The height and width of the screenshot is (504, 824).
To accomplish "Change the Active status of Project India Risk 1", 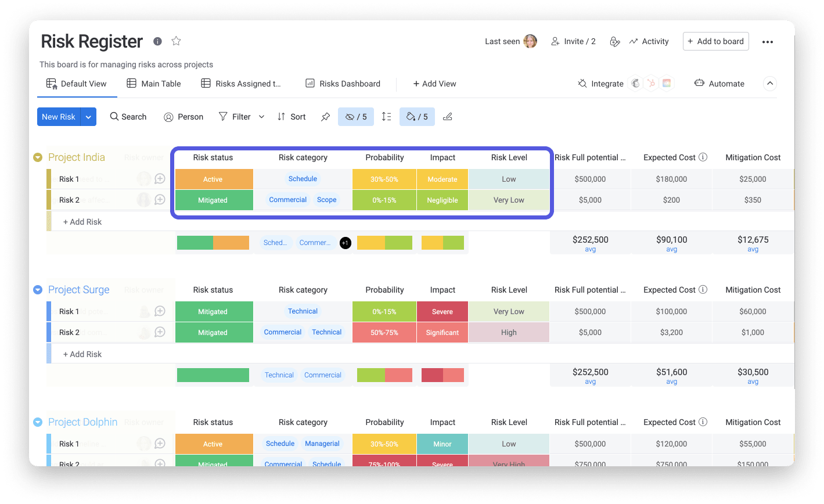I will pyautogui.click(x=214, y=179).
